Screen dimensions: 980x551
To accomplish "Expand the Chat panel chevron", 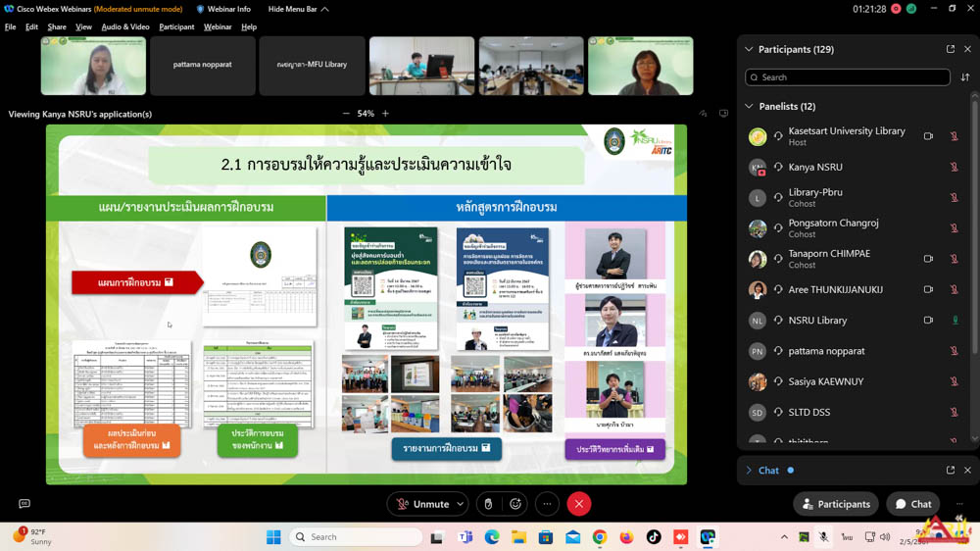I will click(x=749, y=470).
